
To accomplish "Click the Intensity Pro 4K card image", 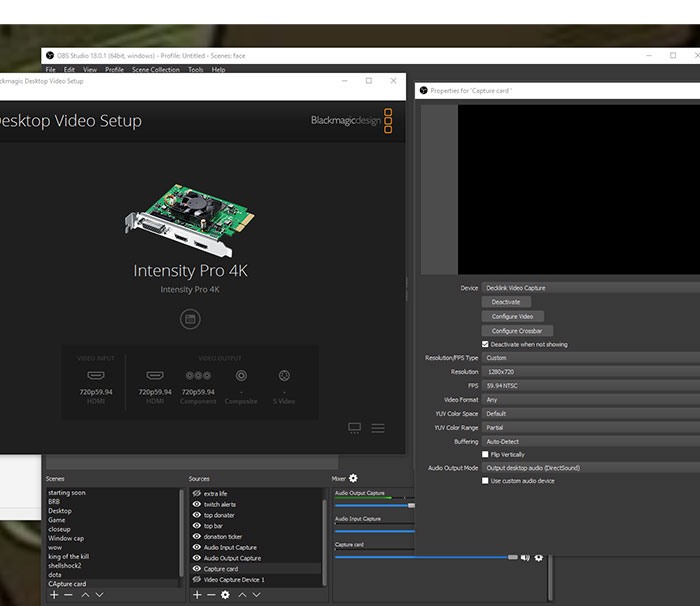I will (x=190, y=220).
